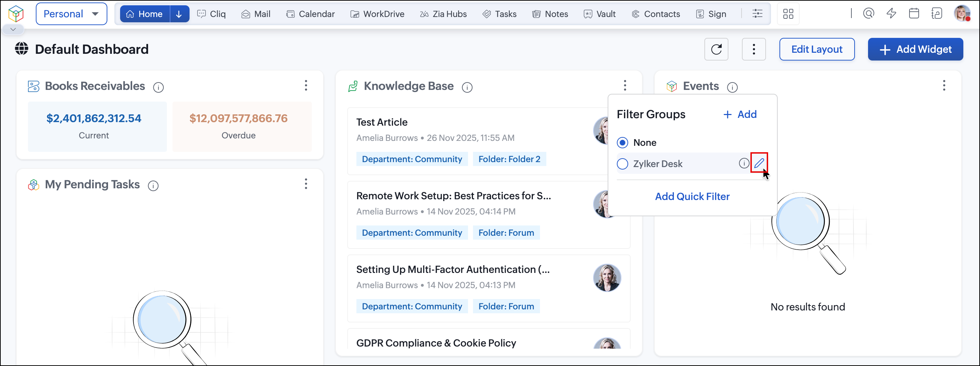Switch to the Mail tab

click(256, 14)
